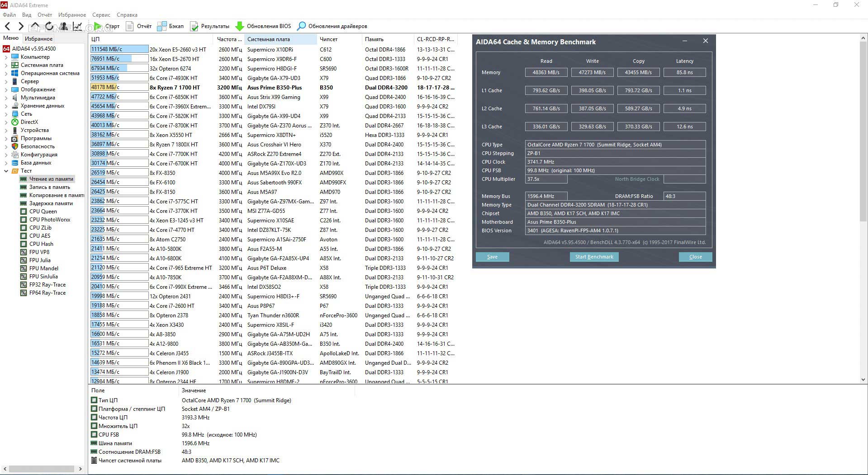This screenshot has height=475, width=868.
Task: Expand the Сервер tree node
Action: 6,81
